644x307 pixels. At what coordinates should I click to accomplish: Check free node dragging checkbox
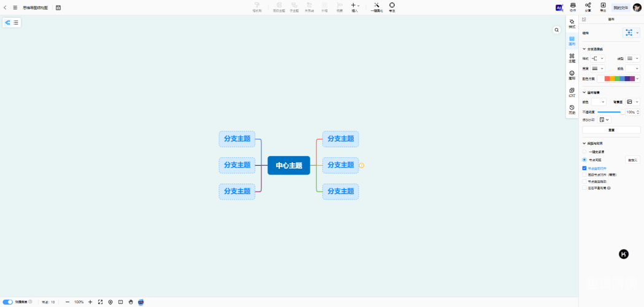click(x=584, y=181)
